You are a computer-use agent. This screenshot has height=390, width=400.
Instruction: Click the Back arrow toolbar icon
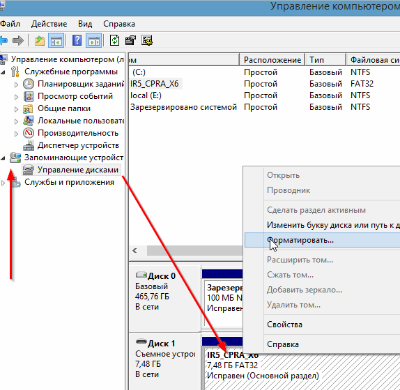pos(4,41)
